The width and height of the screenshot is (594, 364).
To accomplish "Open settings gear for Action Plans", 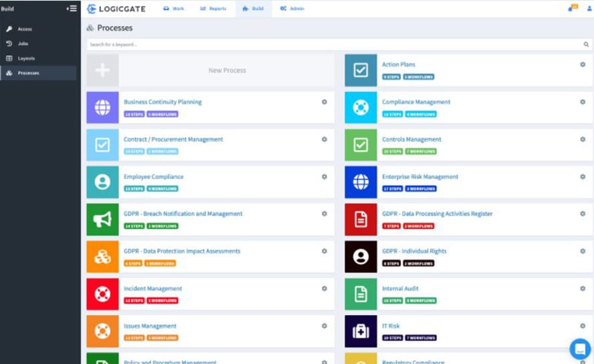I will (x=583, y=65).
